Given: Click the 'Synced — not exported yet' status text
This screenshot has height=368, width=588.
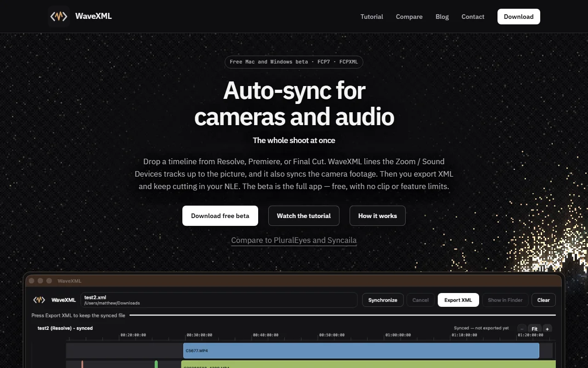Looking at the screenshot, I should coord(481,328).
